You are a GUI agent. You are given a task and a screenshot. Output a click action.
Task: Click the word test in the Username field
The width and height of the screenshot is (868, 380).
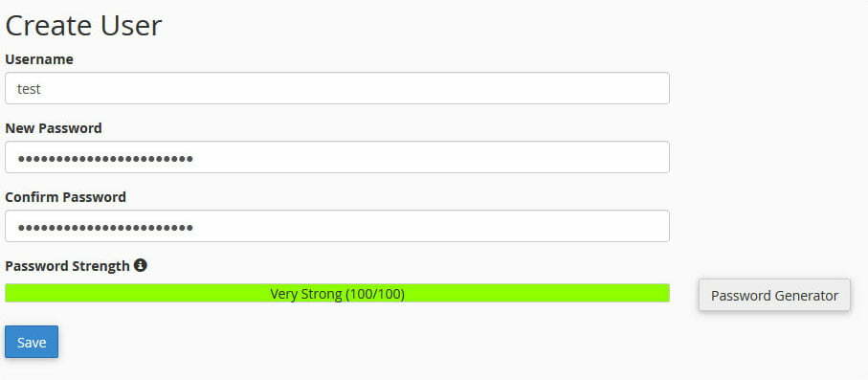[x=29, y=89]
